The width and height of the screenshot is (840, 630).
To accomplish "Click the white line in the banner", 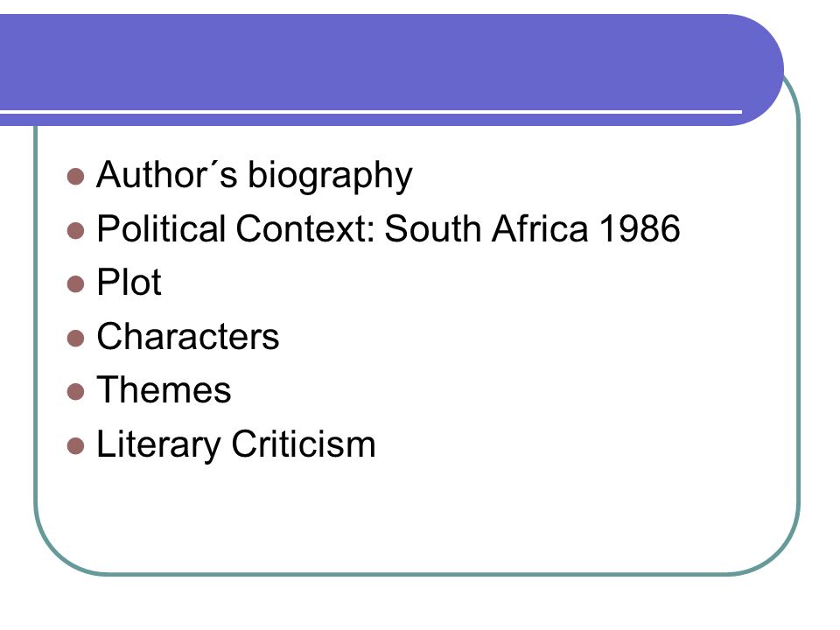I will [x=371, y=112].
